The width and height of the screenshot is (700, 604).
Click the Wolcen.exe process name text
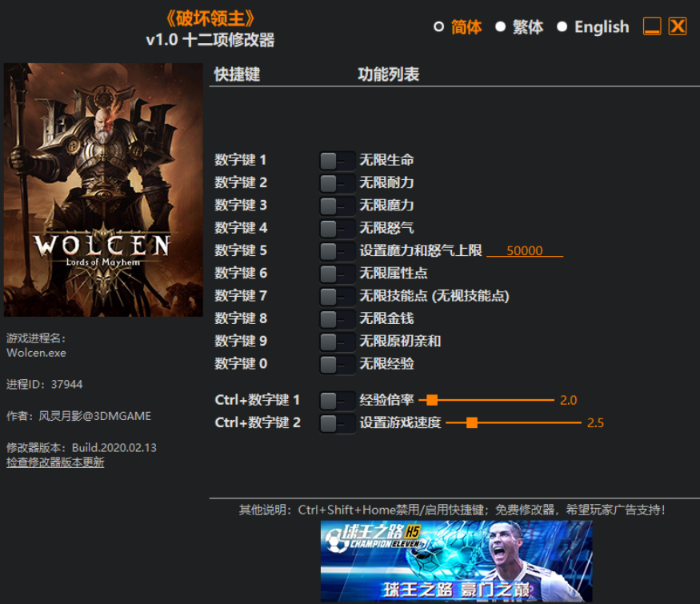pyautogui.click(x=36, y=353)
